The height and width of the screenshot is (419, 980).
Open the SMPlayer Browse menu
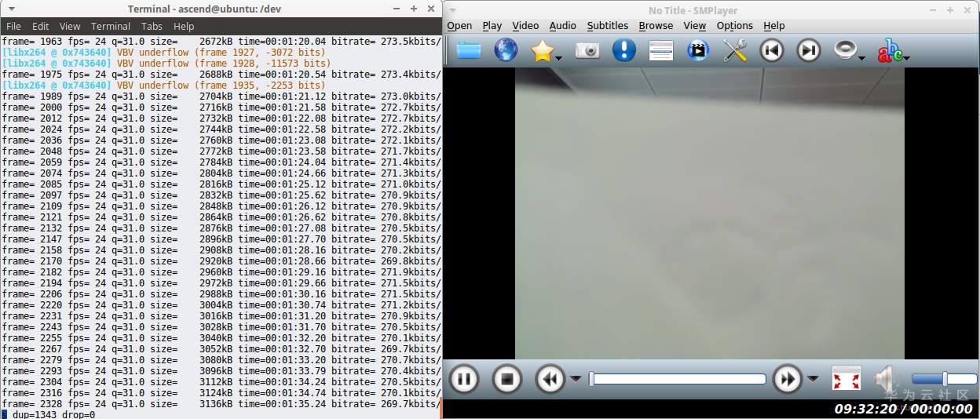tap(656, 26)
